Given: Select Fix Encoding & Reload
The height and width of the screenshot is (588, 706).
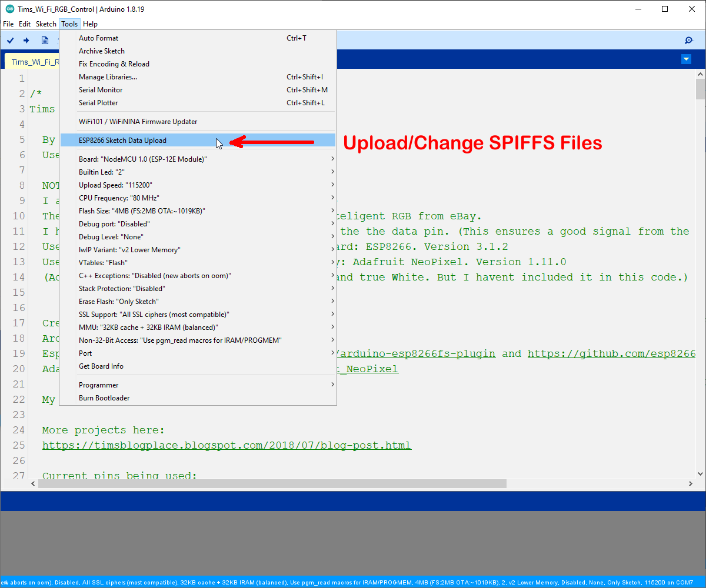Looking at the screenshot, I should tap(198, 64).
